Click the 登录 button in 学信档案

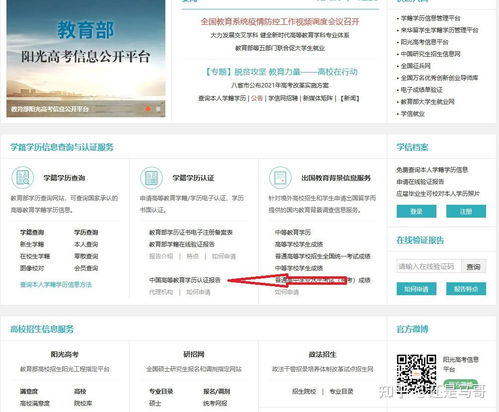pos(416,211)
